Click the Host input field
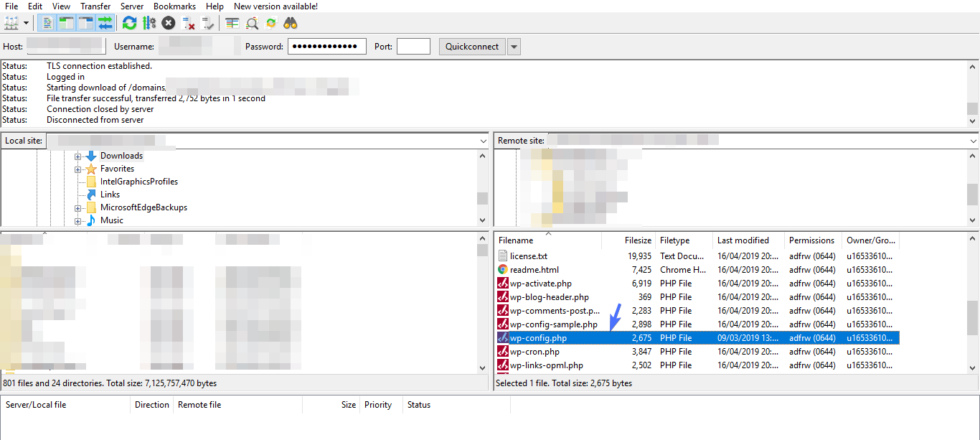Viewport: 980px width, 440px height. pos(65,47)
